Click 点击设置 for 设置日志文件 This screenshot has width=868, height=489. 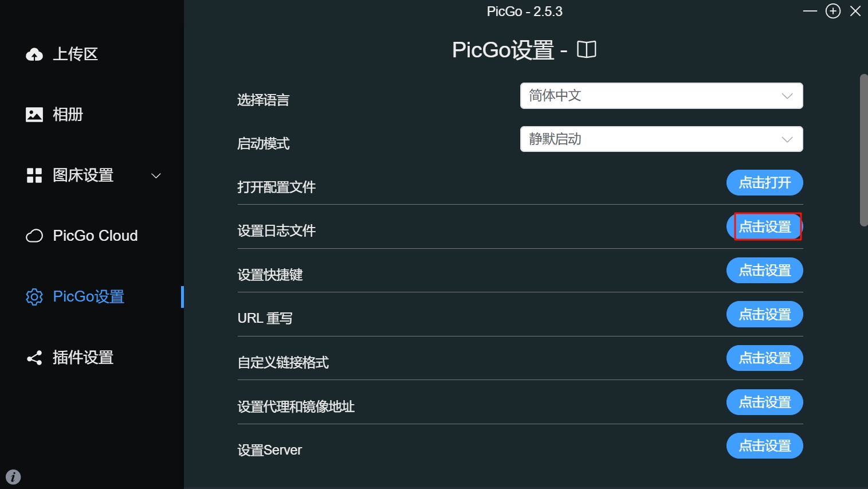pyautogui.click(x=764, y=226)
